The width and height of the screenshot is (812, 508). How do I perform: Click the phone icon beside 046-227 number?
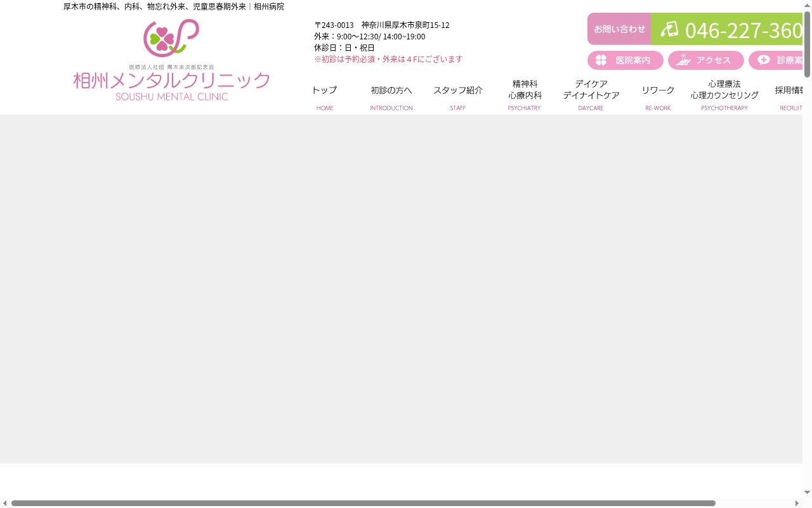669,29
